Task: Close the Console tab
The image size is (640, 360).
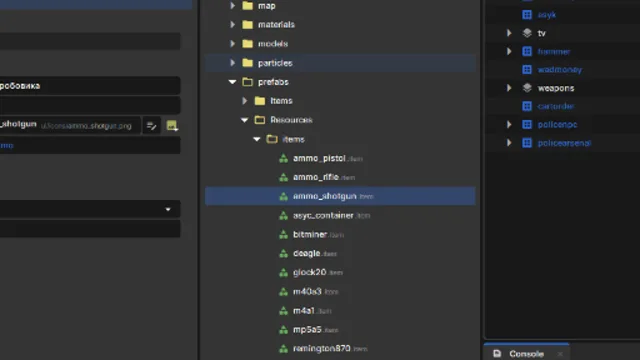Action: click(560, 354)
